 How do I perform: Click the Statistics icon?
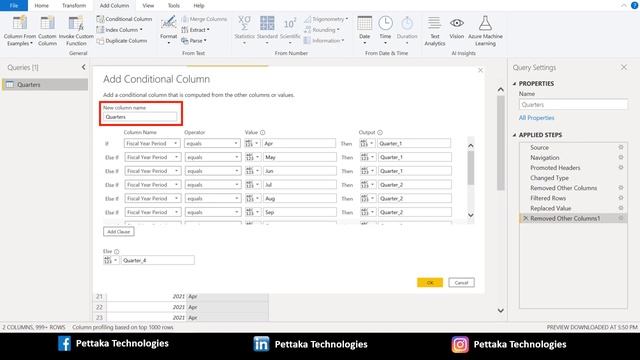(244, 24)
